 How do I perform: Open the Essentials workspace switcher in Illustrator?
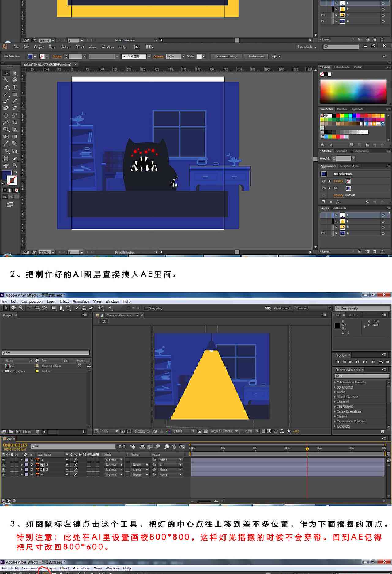[307, 47]
